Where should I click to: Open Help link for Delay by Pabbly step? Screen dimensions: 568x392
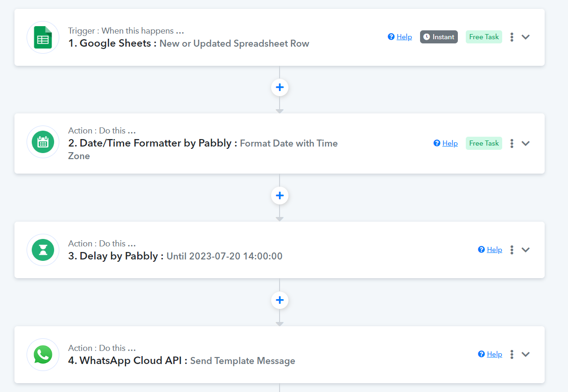(490, 250)
